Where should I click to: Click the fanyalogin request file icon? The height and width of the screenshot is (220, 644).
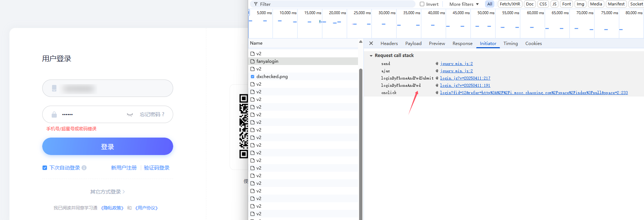tap(253, 61)
